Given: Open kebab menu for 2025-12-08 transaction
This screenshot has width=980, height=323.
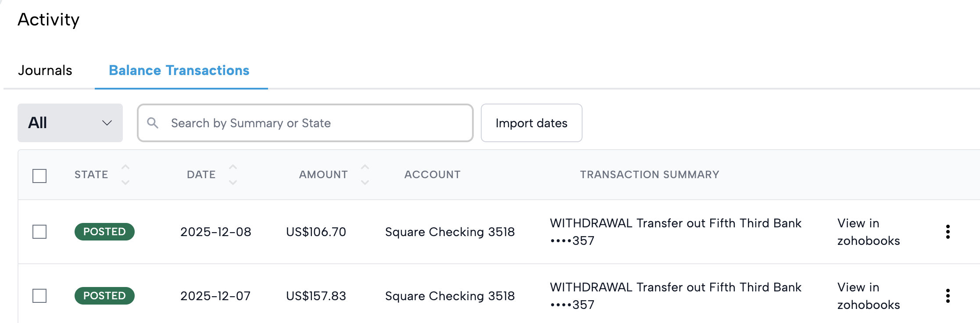Looking at the screenshot, I should (x=948, y=232).
